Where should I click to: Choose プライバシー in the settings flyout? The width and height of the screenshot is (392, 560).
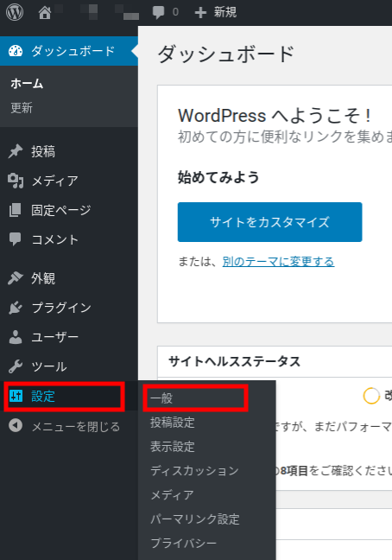click(x=183, y=543)
